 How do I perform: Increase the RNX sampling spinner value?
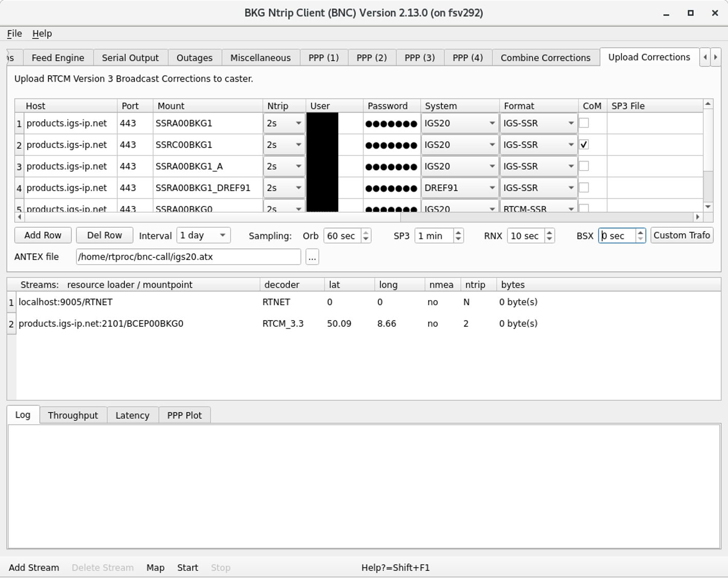[549, 233]
